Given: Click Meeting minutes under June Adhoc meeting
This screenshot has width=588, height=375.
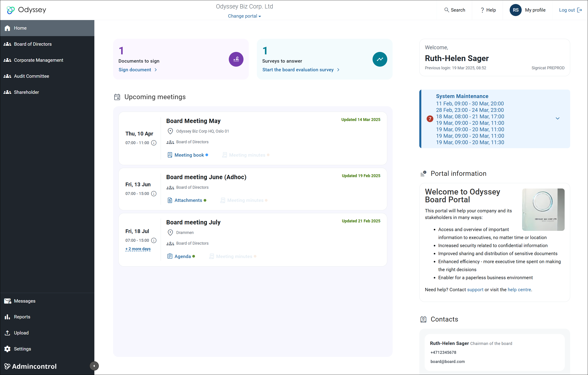Looking at the screenshot, I should pyautogui.click(x=244, y=200).
